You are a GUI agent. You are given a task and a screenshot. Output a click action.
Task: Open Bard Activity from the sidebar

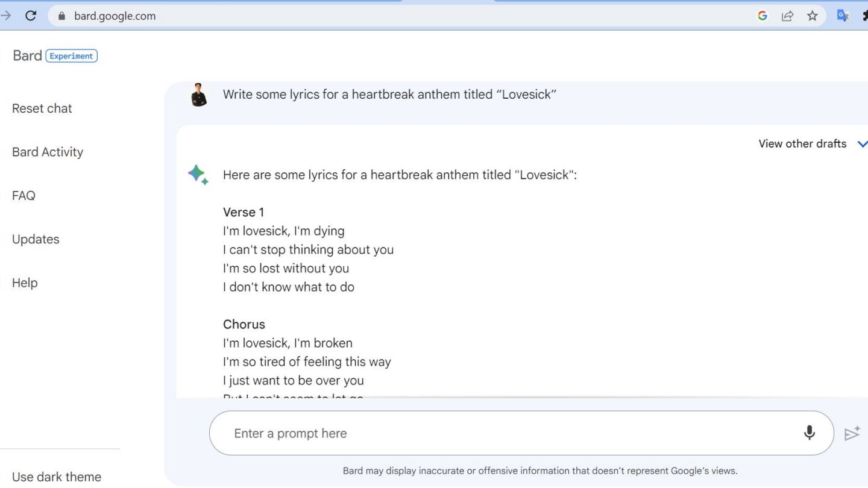[48, 152]
